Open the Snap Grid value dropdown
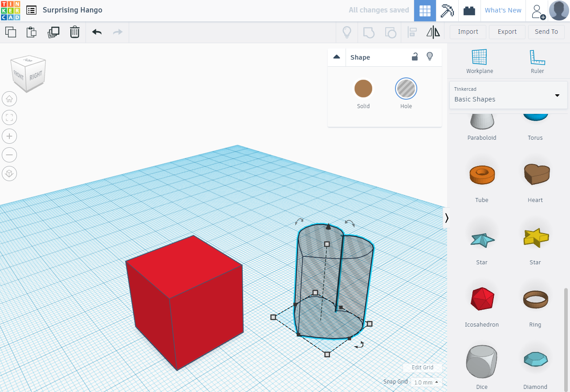The image size is (570, 392). 426,382
